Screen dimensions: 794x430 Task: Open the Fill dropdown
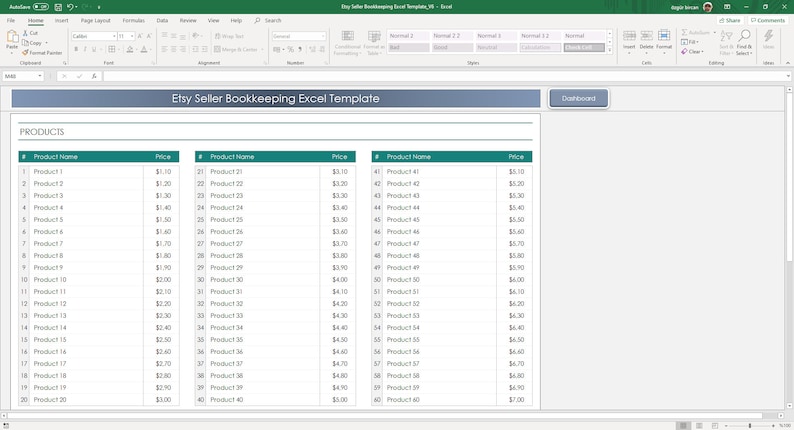pyautogui.click(x=690, y=42)
